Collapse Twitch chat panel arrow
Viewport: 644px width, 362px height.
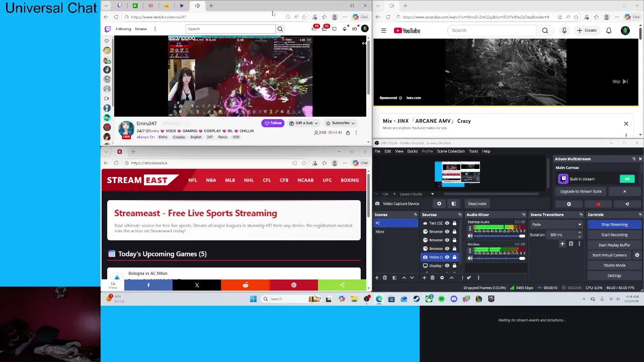click(x=364, y=43)
